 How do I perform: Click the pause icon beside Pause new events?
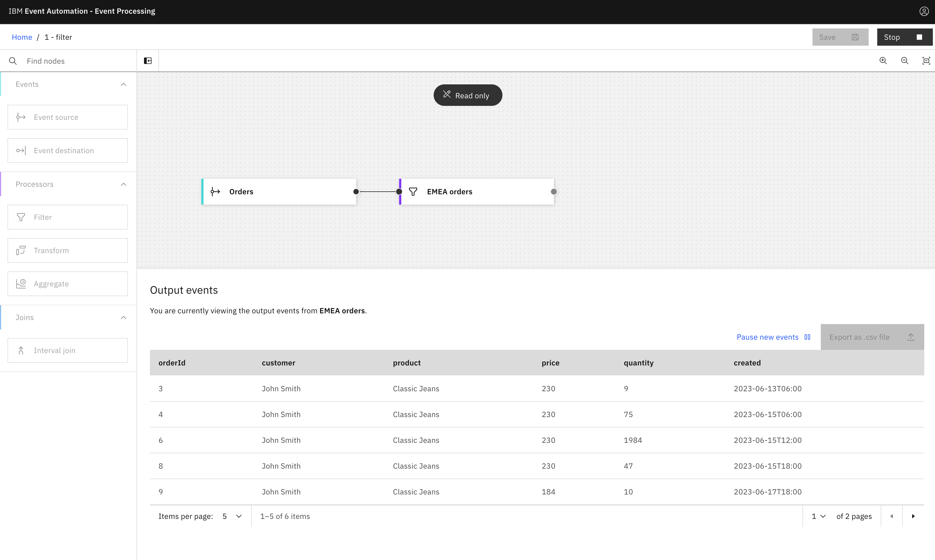(x=807, y=337)
